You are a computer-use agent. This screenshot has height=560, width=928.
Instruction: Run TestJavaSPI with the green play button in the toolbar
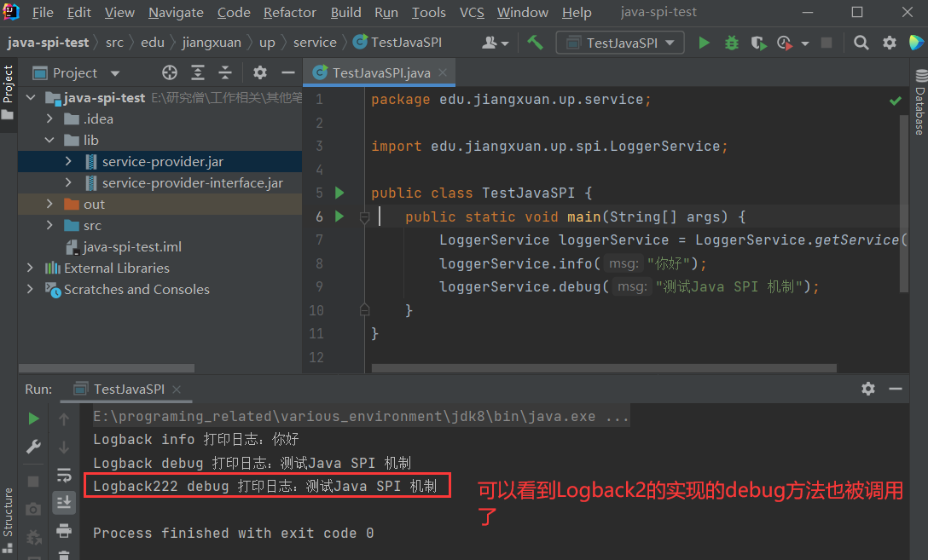(704, 43)
